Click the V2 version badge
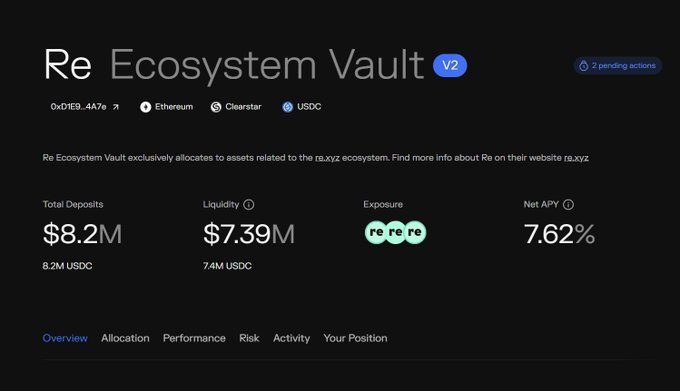 tap(450, 65)
